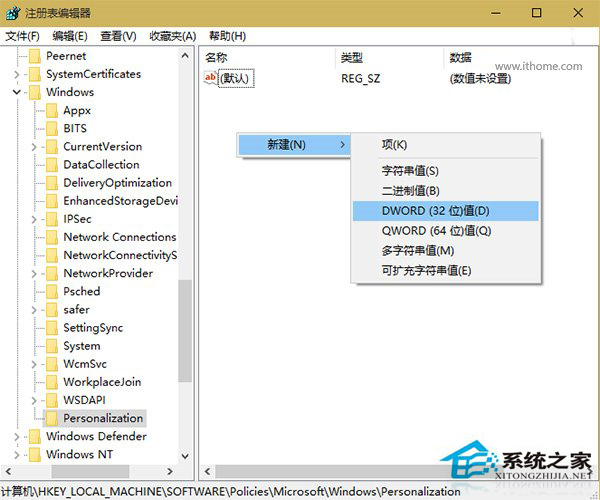Click the WcmSvc folder icon
The image size is (600, 500).
tap(52, 364)
